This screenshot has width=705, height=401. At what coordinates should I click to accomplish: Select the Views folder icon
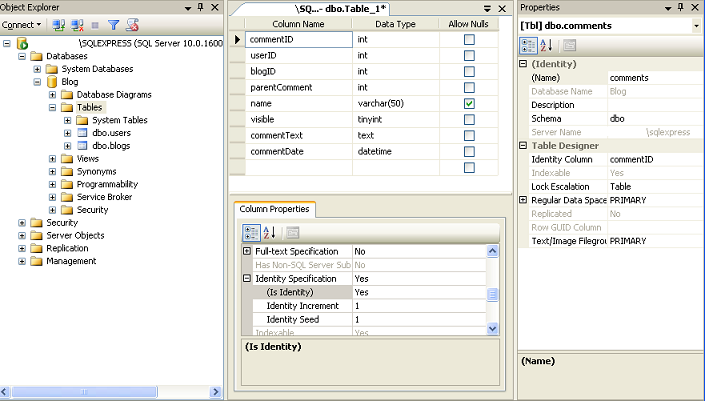point(67,159)
